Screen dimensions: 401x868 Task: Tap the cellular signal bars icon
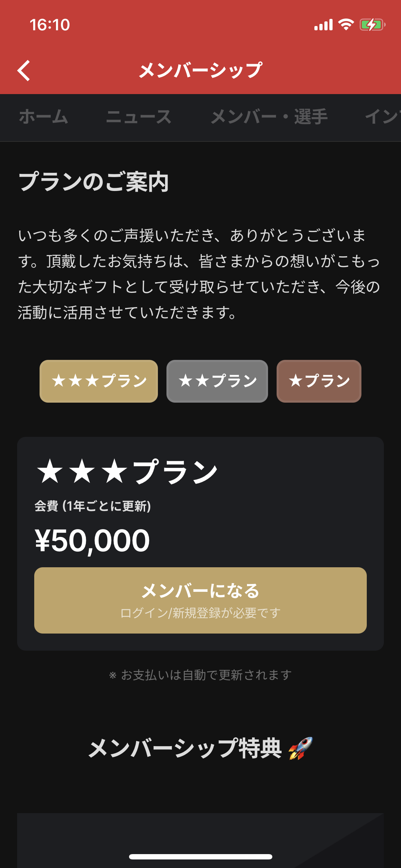(x=323, y=25)
